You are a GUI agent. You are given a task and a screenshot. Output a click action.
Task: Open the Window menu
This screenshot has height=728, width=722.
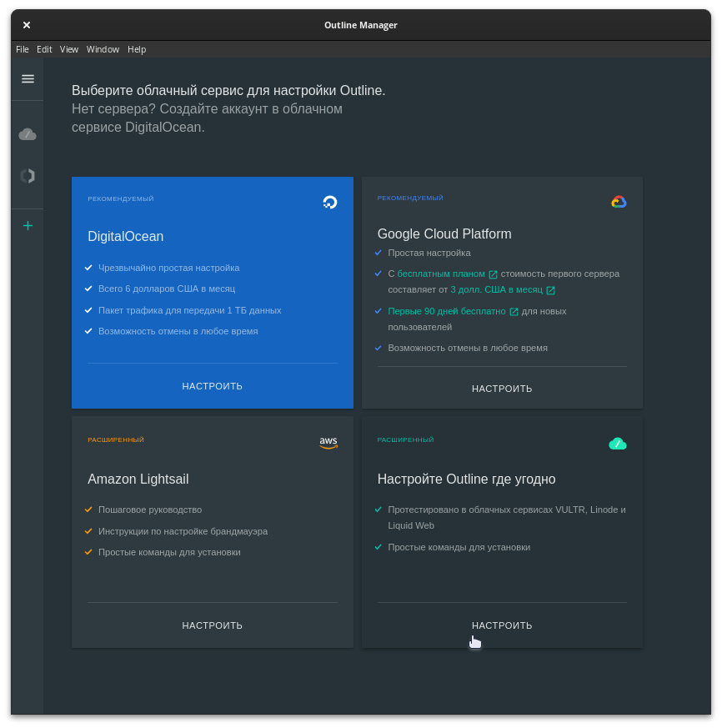(103, 49)
